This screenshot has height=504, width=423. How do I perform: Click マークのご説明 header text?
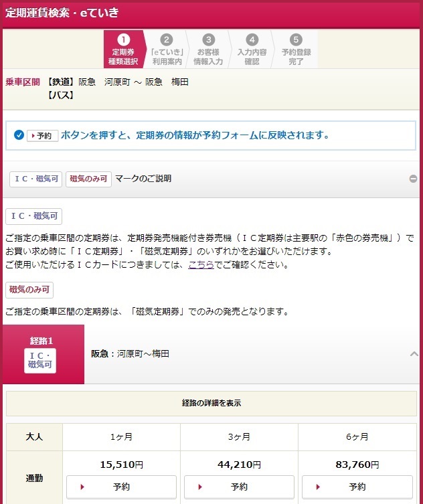pos(143,179)
